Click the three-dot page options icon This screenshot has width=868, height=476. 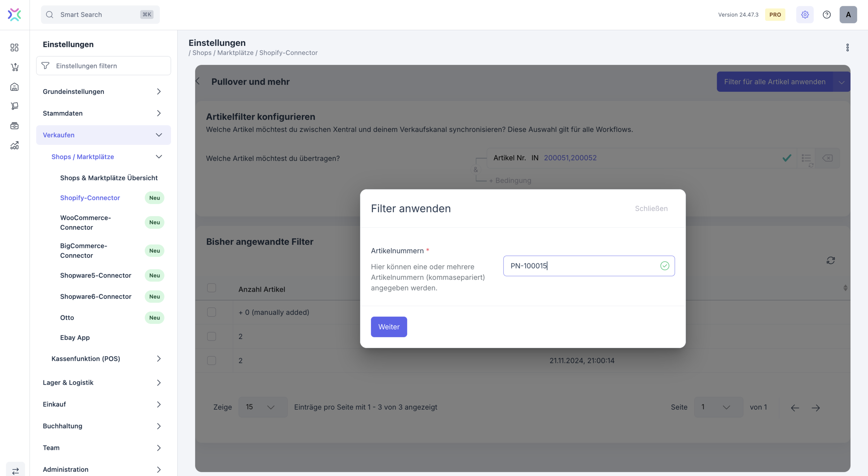[848, 48]
